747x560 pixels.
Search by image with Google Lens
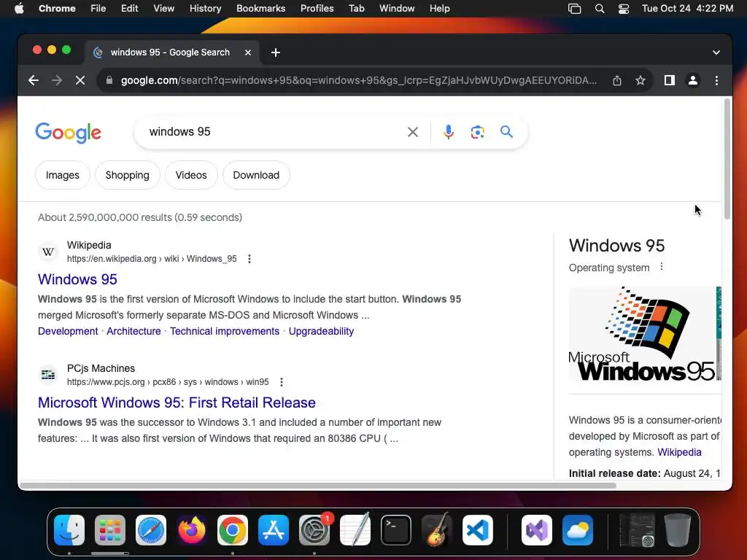click(x=477, y=132)
